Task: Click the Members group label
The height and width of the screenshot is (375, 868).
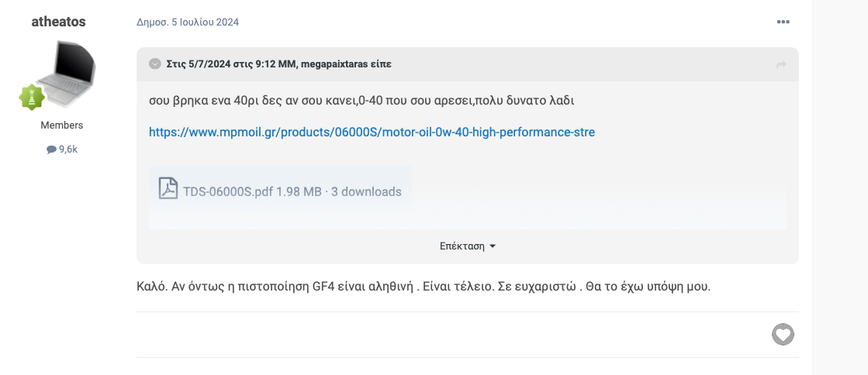Action: [62, 126]
